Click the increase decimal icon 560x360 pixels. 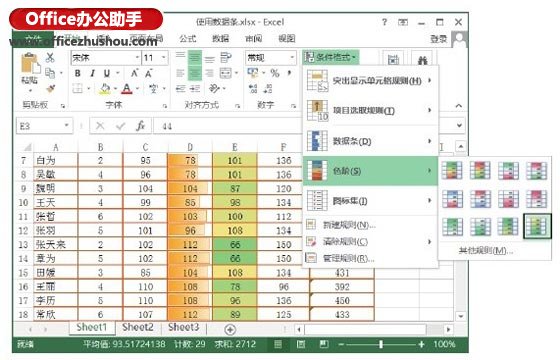pyautogui.click(x=253, y=88)
